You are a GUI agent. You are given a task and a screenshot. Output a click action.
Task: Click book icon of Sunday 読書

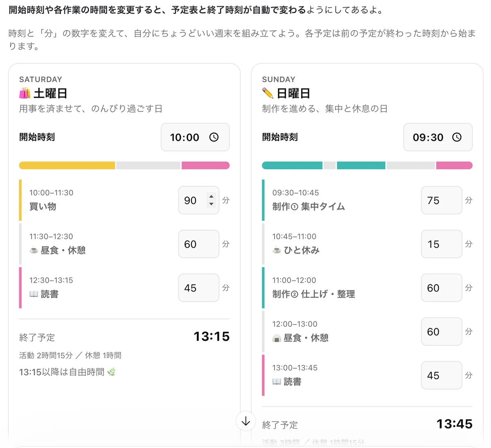277,381
